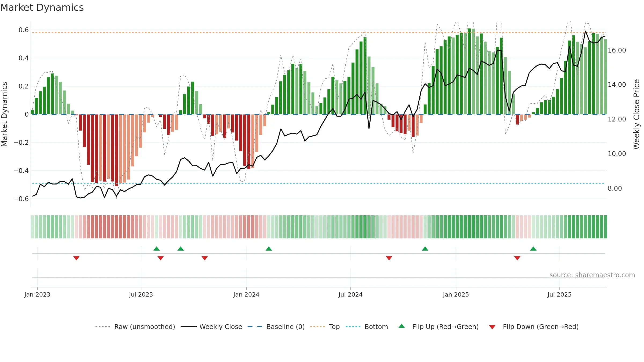The image size is (644, 362).
Task: Toggle the Top legend entry
Action: 325,327
